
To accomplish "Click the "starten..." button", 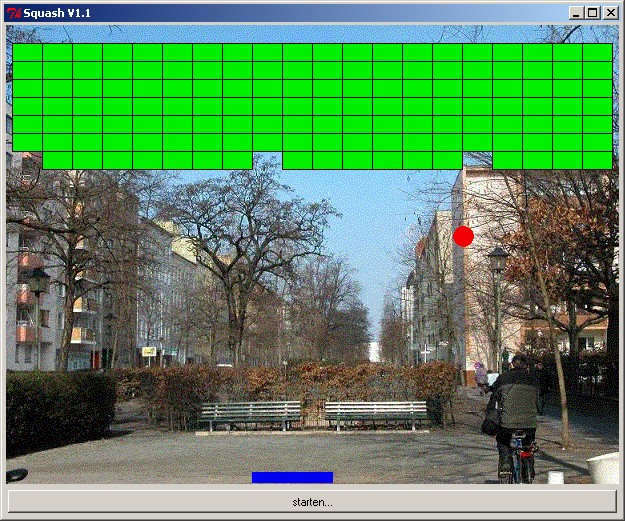I will [312, 501].
